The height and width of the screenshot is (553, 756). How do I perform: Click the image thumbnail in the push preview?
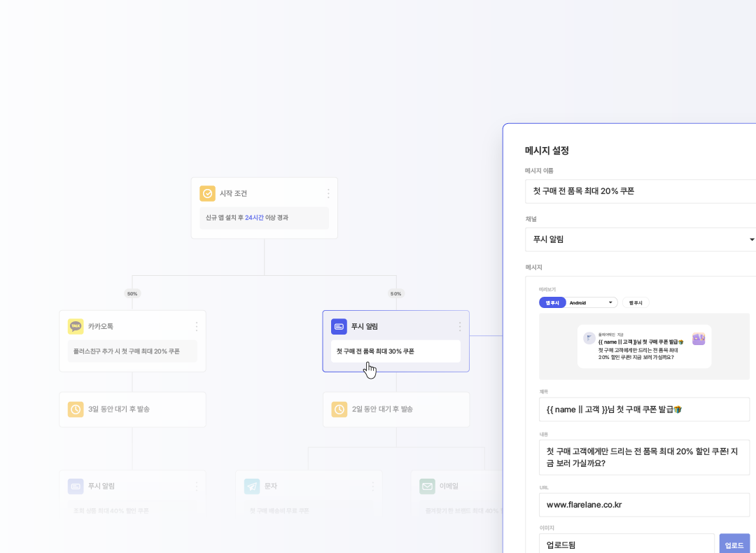tap(698, 339)
